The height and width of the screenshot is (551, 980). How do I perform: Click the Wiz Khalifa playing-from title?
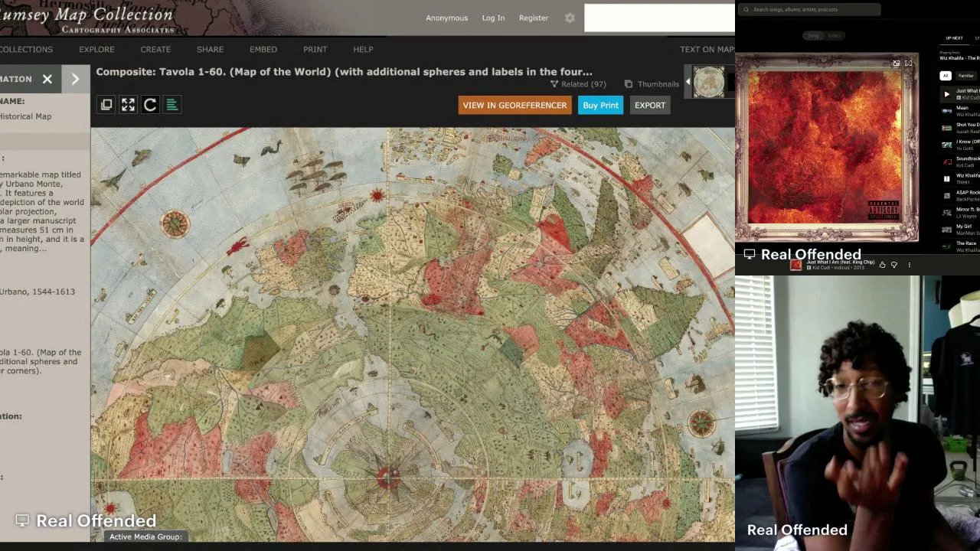tap(960, 58)
